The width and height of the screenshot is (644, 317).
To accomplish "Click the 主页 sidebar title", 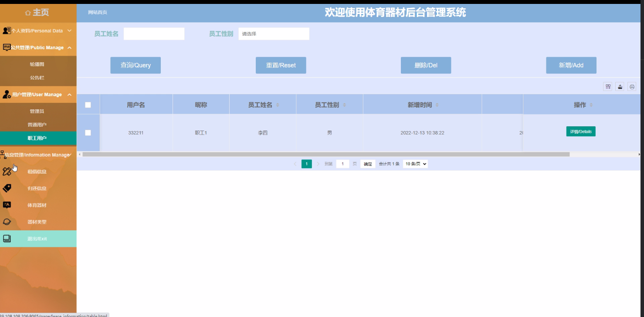I will 41,13.
